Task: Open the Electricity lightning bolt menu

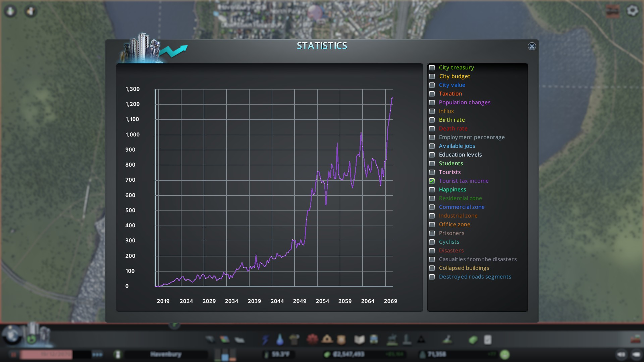Action: [265, 340]
